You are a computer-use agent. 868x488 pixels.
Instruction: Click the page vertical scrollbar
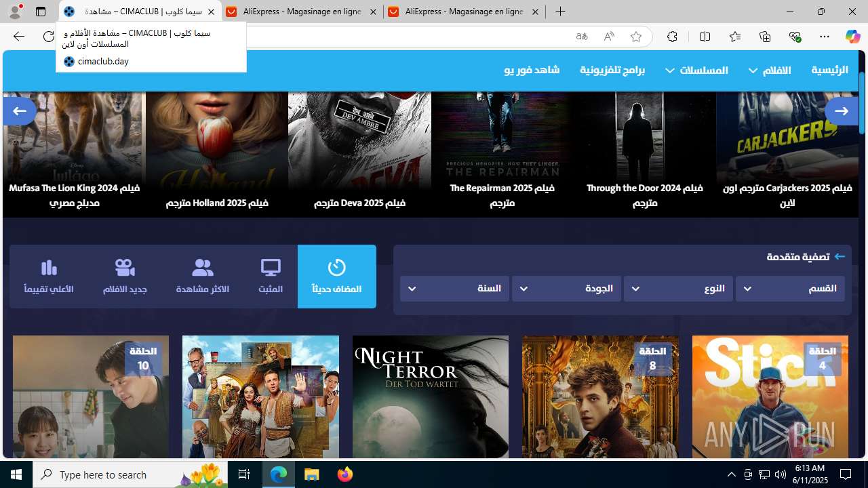(863, 102)
